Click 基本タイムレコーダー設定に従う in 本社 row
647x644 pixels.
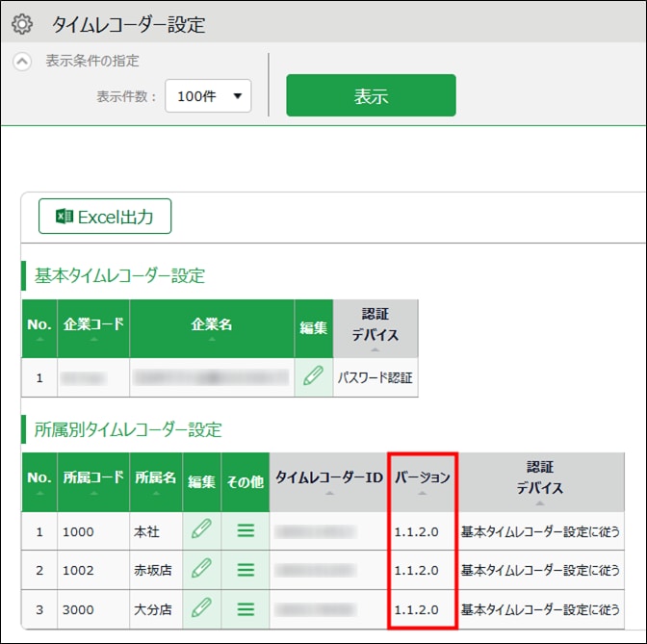click(x=540, y=531)
